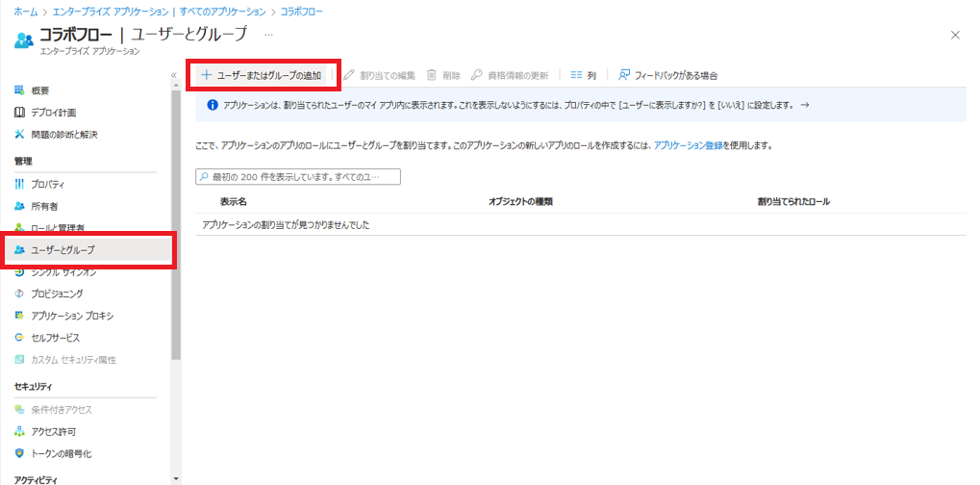Select the 問題の診断と解決 wrench icon

click(18, 135)
